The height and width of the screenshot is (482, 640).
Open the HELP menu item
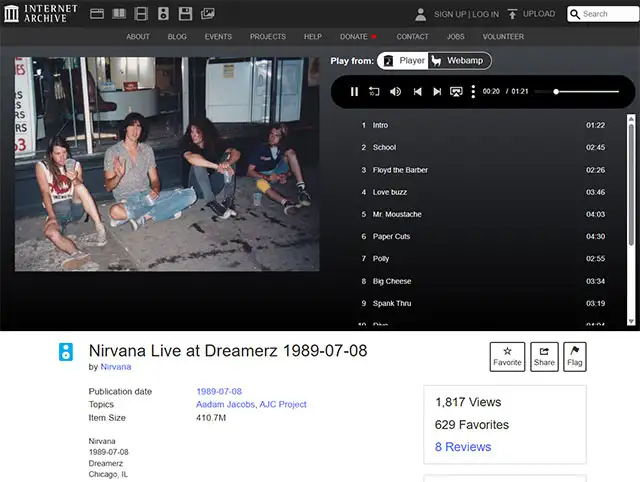(x=313, y=37)
